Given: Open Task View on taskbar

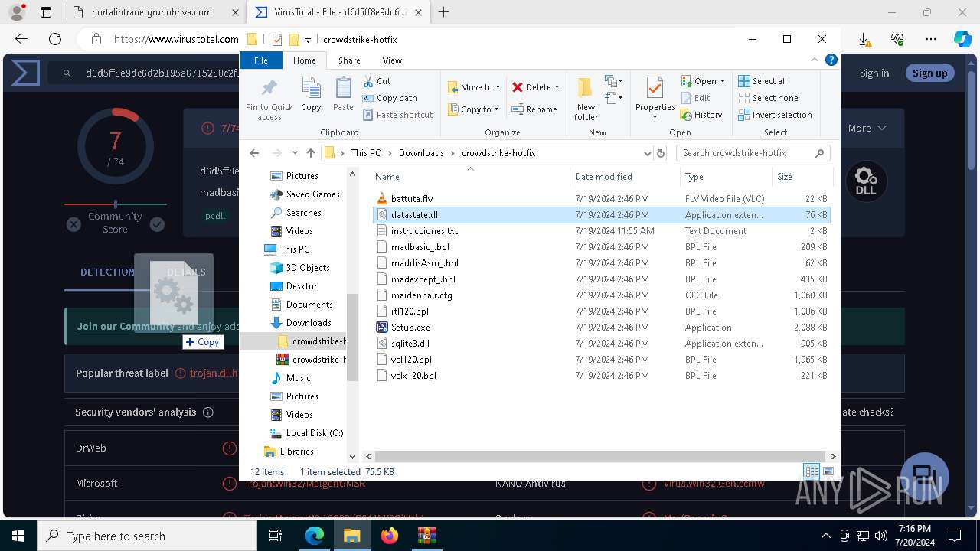Looking at the screenshot, I should pyautogui.click(x=276, y=536).
